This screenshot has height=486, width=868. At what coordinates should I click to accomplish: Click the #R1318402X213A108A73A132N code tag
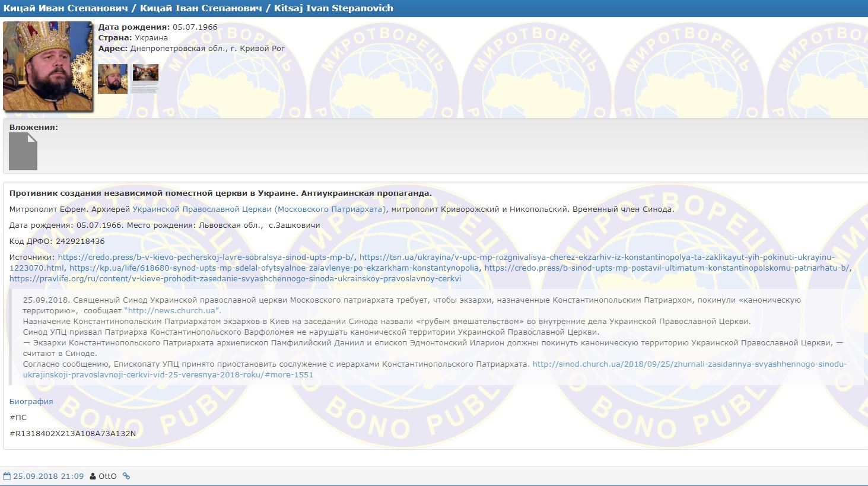coord(72,433)
